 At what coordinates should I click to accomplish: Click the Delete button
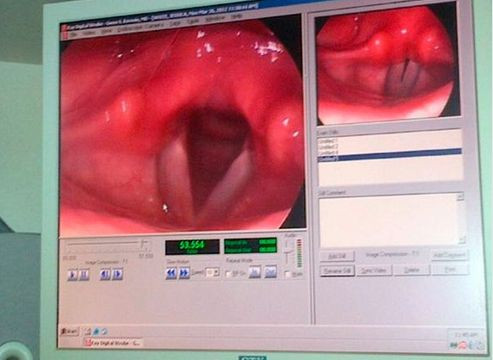tap(412, 270)
